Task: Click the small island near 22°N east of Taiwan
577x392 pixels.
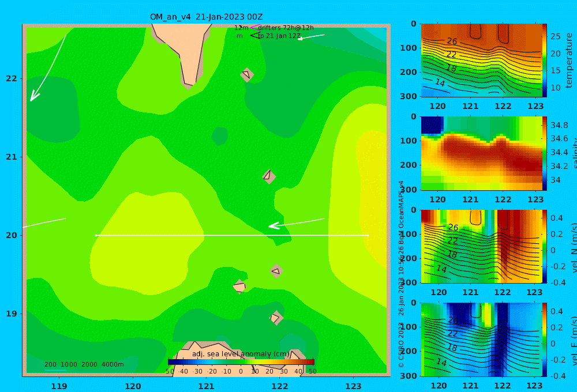Action: coord(247,74)
